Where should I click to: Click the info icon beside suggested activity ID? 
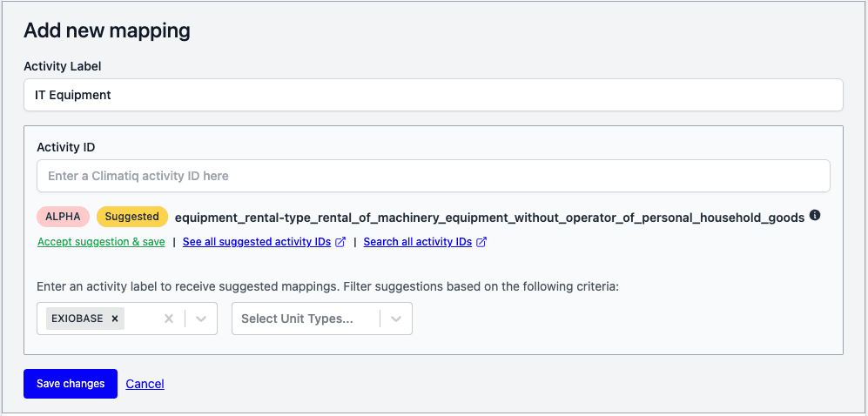point(815,216)
